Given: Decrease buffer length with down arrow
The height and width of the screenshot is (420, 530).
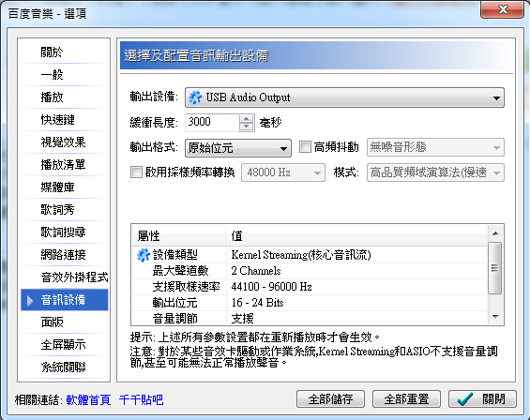Looking at the screenshot, I should 246,127.
